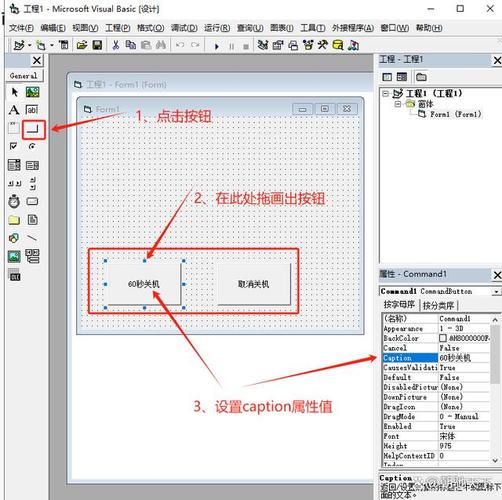This screenshot has height=500, width=502.
Task: Select the 取消关机 button on form
Action: tap(253, 284)
